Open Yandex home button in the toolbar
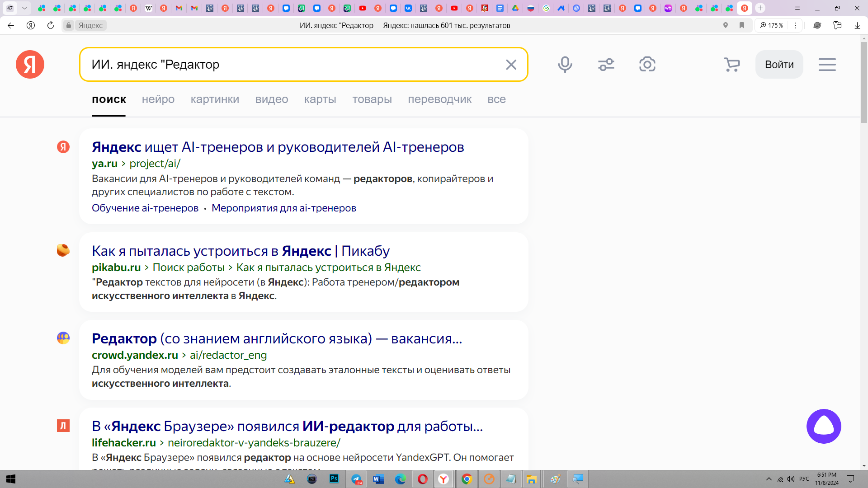Viewport: 868px width, 488px height. click(31, 25)
